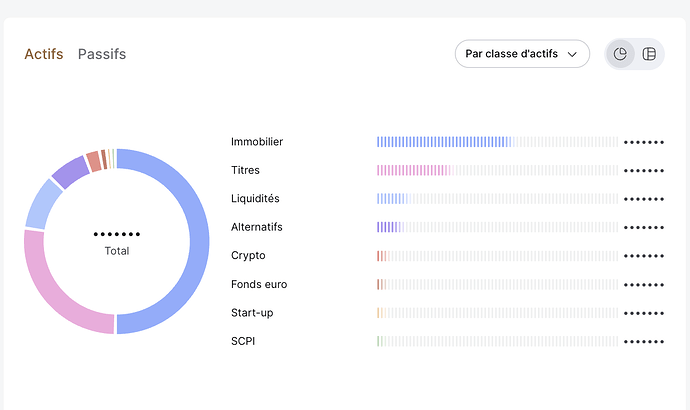Click the Immobilier progress bar
Screen dimensions: 690x410
pyautogui.click(x=497, y=142)
